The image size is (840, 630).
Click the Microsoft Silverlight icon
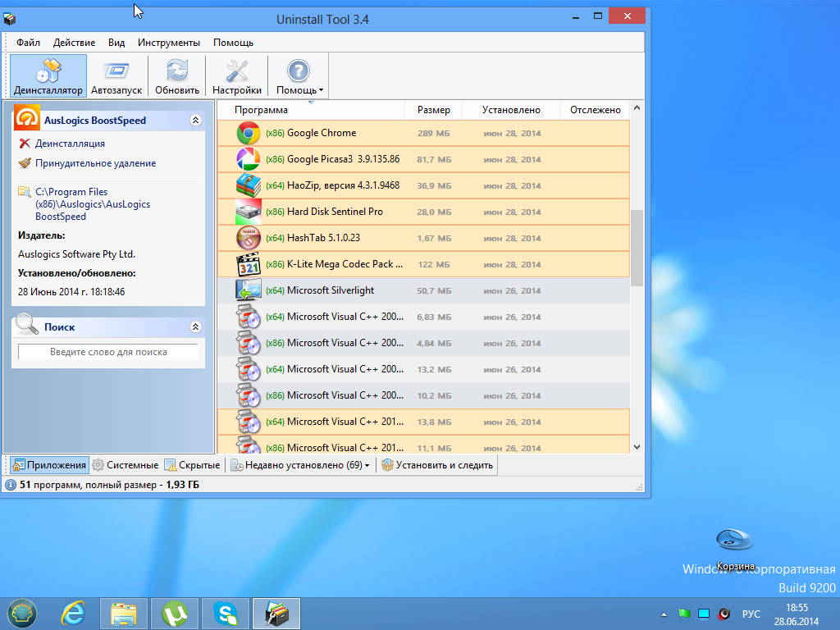249,290
